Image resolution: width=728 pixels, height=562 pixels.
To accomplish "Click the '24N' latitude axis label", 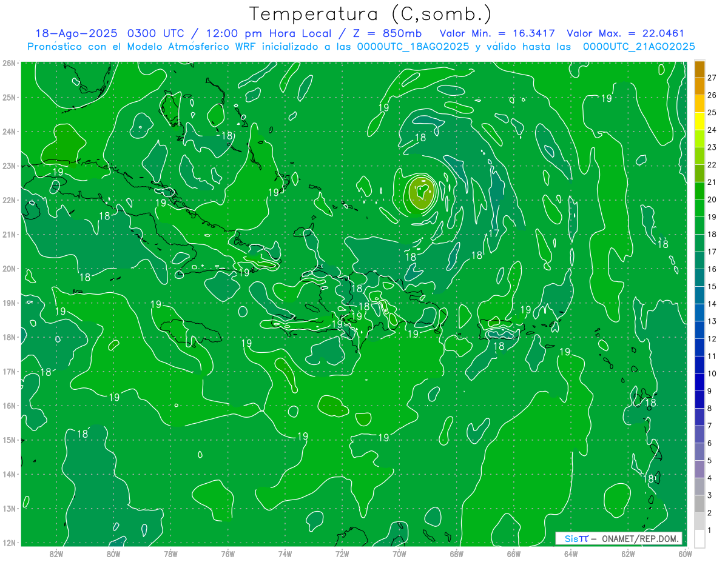I will click(x=9, y=132).
